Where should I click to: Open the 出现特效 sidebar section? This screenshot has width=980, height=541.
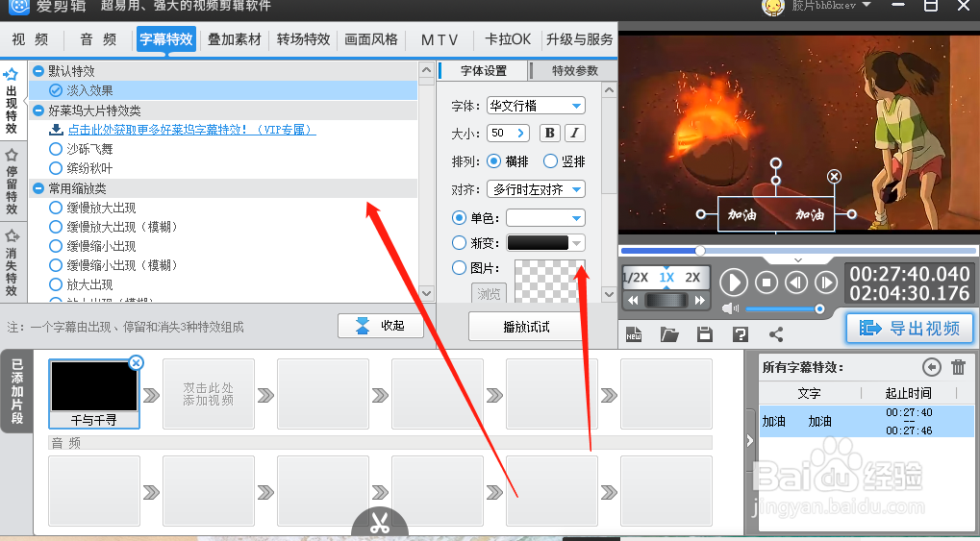pyautogui.click(x=12, y=102)
